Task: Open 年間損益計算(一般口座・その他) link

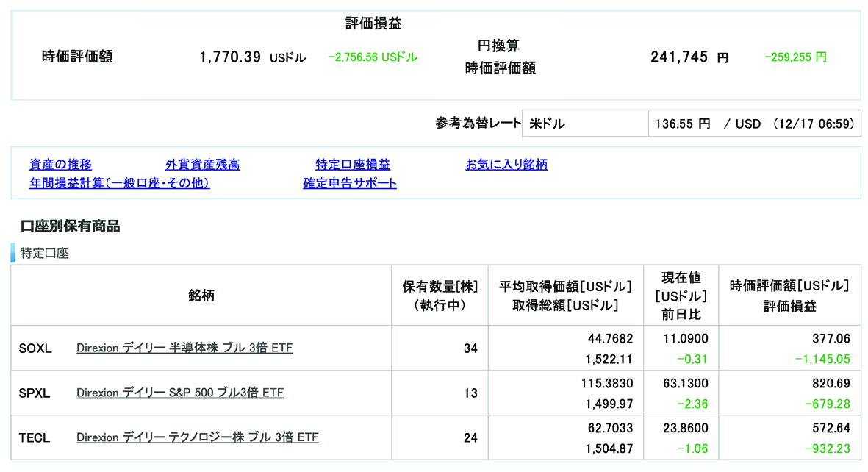Action: pos(120,183)
